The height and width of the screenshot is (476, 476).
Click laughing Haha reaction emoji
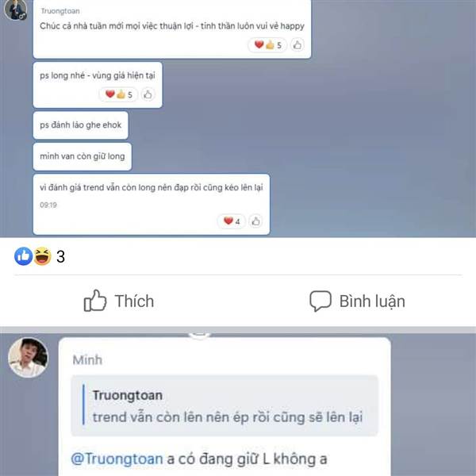(x=42, y=256)
